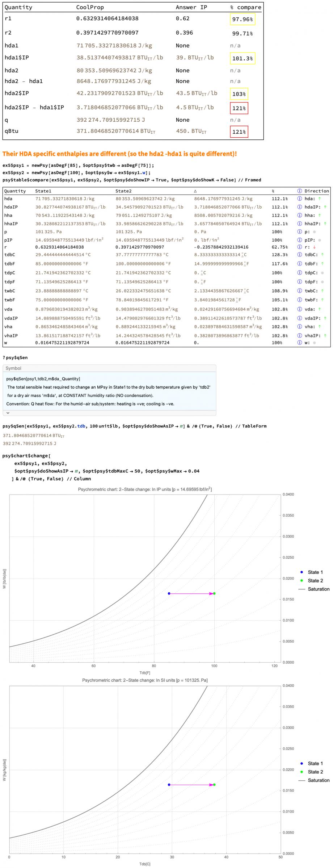
Task: Click the info icon in the hdaIP: row
Action: pos(299,207)
